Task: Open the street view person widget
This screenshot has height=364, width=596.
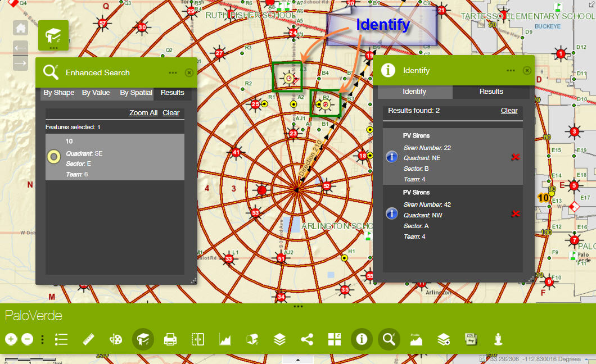Action: pyautogui.click(x=498, y=339)
